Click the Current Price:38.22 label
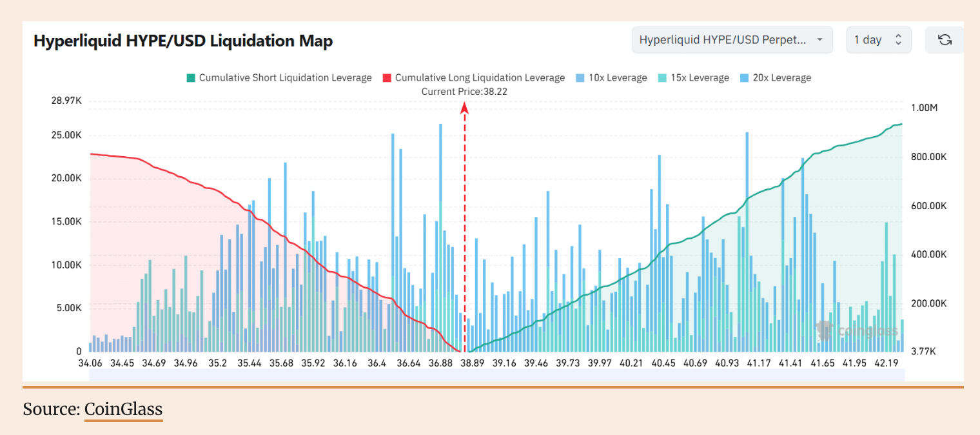Image resolution: width=980 pixels, height=435 pixels. (464, 92)
